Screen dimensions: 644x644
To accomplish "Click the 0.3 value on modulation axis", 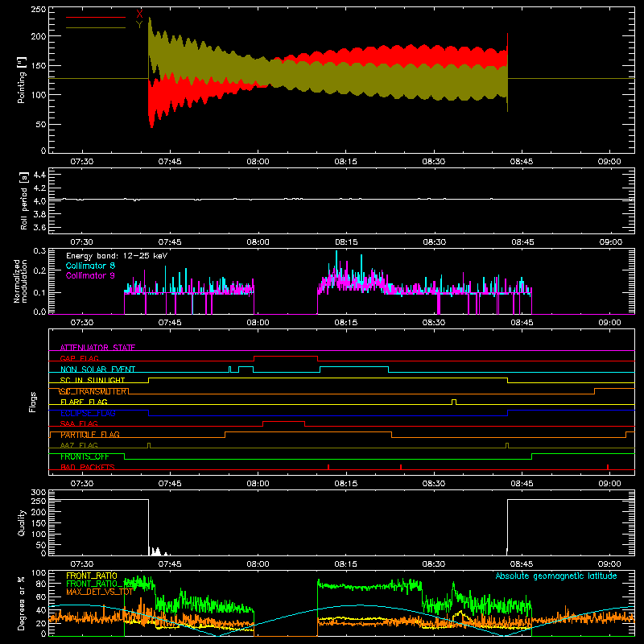I will tap(39, 251).
